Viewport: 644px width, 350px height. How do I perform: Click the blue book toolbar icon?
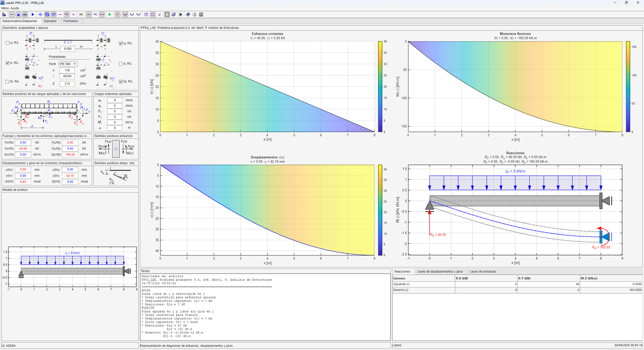(x=188, y=14)
